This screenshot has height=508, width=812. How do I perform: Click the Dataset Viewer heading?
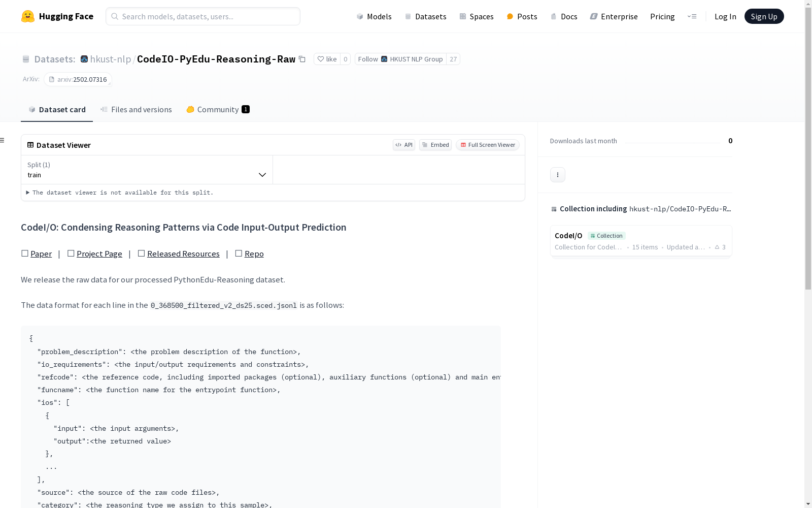point(63,145)
